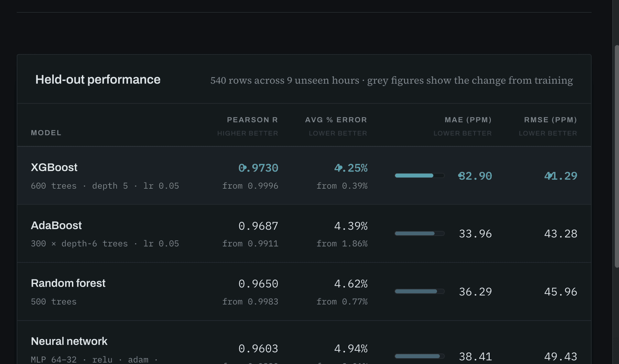Click LOWER BETTER label under RMSE (PPM)
Viewport: 619px width, 364px height.
pos(548,133)
